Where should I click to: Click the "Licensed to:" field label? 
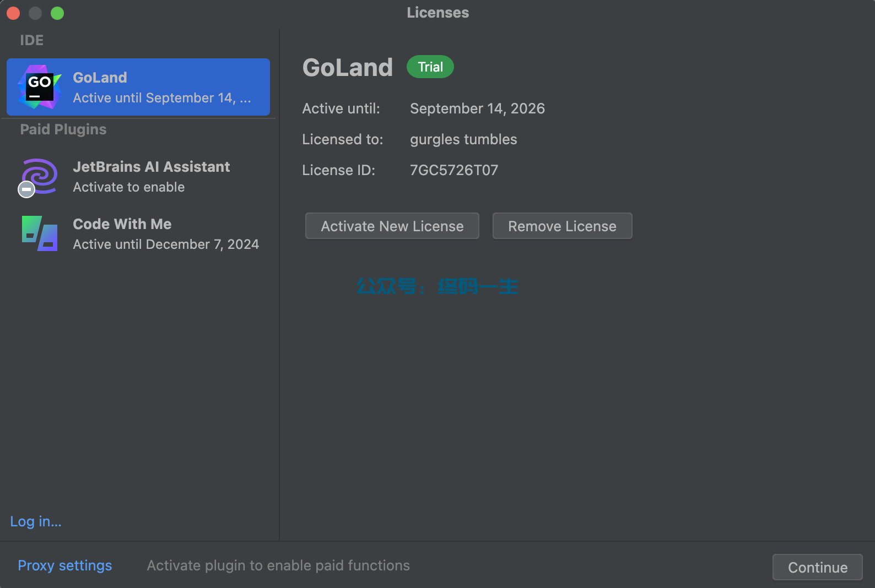[343, 139]
